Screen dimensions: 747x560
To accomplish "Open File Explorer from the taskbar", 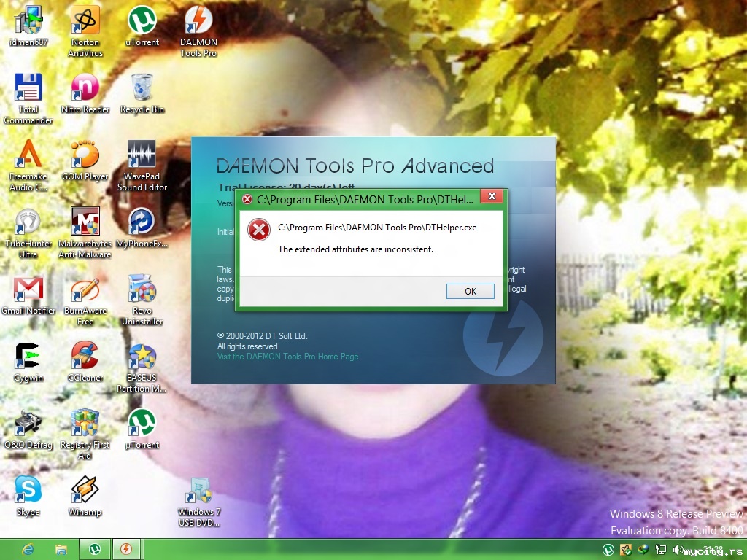I will (x=61, y=550).
